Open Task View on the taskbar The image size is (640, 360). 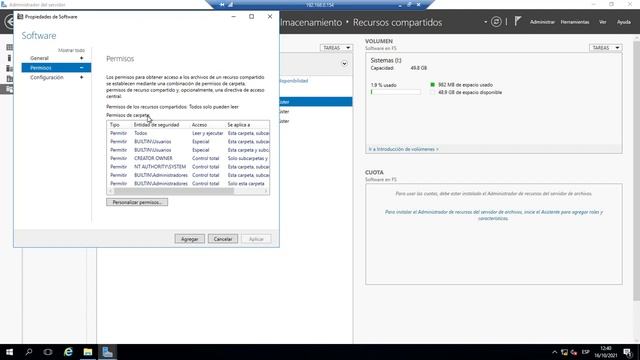pos(48,352)
